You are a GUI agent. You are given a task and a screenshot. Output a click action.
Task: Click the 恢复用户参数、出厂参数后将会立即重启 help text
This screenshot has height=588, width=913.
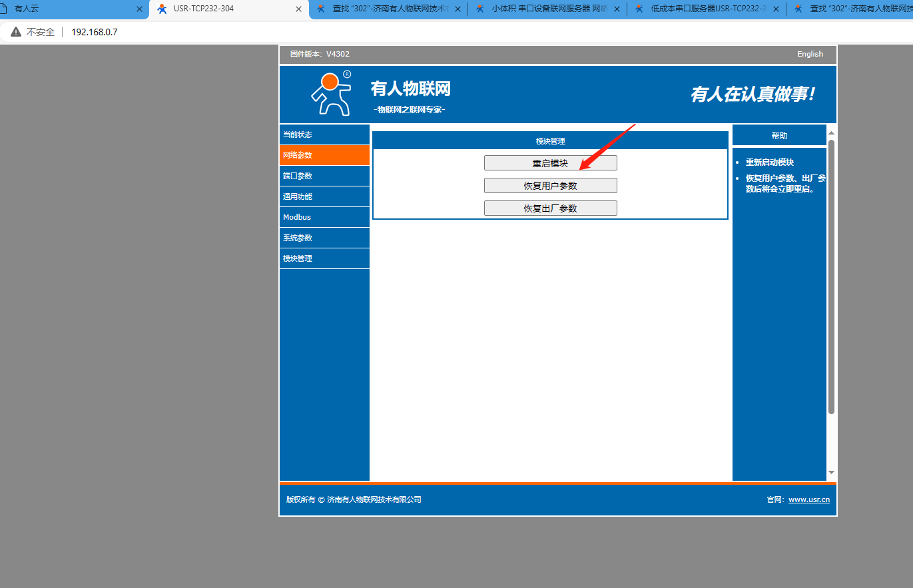[x=786, y=184]
